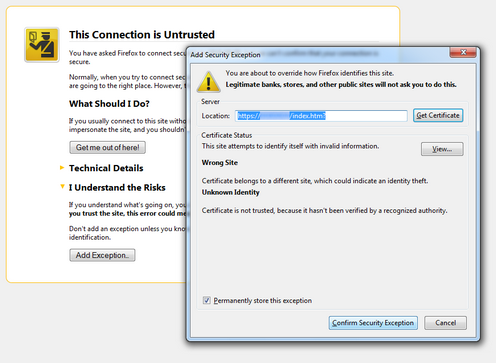Click the Certificate Status group label
Viewport: 496px width, 363px height.
pos(227,135)
